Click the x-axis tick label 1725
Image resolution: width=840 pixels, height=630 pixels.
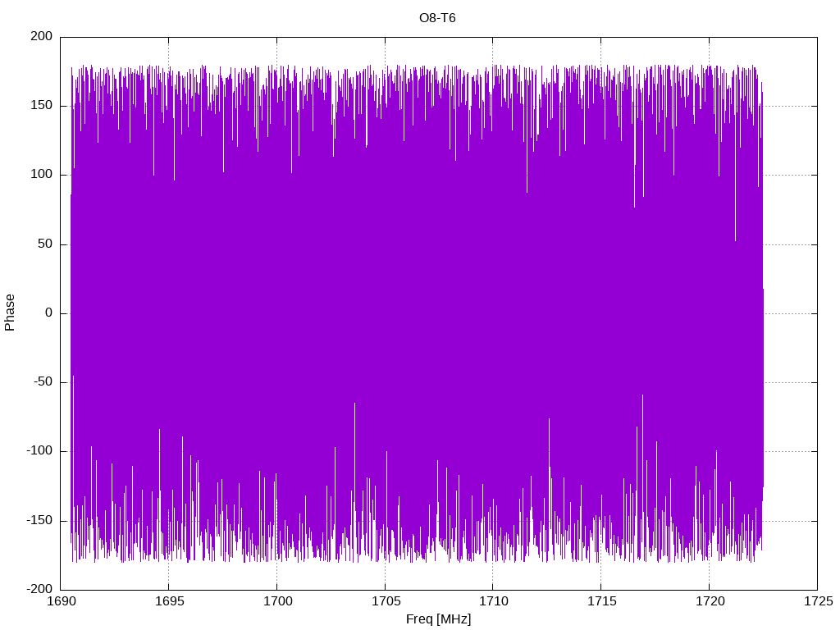818,601
